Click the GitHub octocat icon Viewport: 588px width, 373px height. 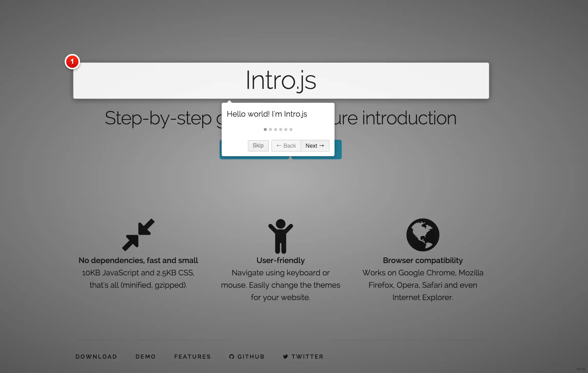tap(232, 357)
